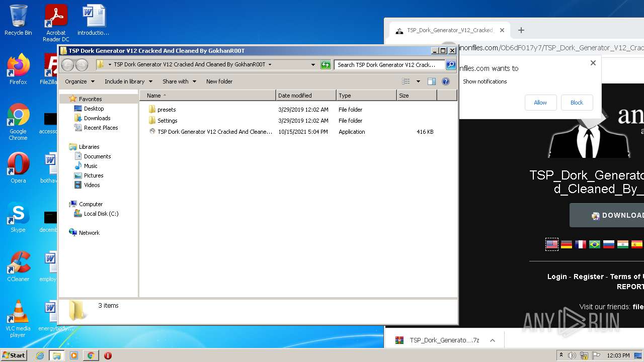This screenshot has height=362, width=644.
Task: Open the downloaded file options chevron in Chrome
Action: 493,340
